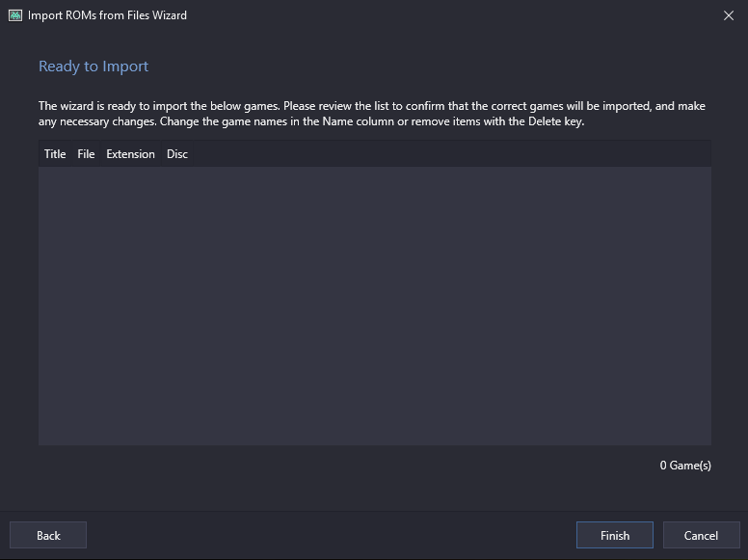Screen dimensions: 748x560
Task: Sort the list by File column
Action: tap(86, 154)
